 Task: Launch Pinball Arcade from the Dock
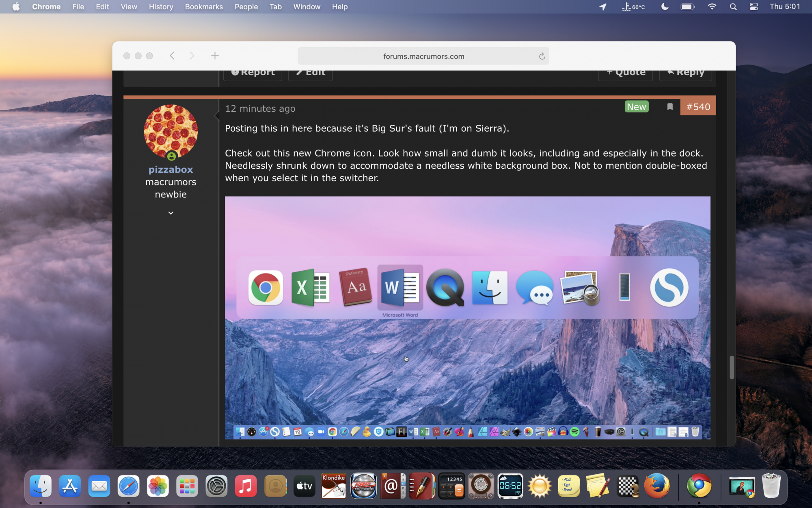click(x=363, y=486)
